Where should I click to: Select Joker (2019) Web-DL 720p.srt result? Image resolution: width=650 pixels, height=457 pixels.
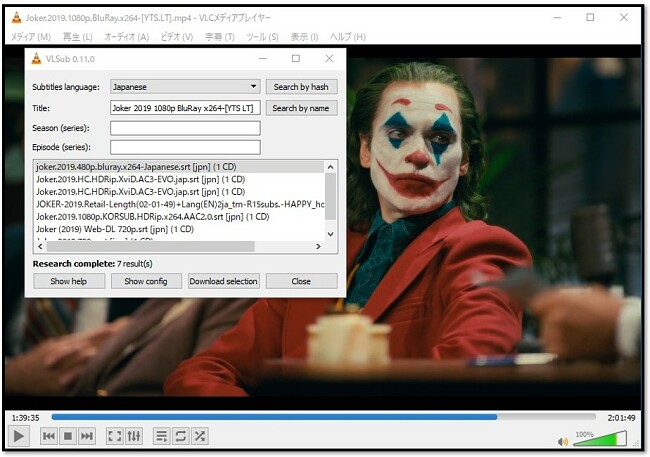tap(179, 229)
